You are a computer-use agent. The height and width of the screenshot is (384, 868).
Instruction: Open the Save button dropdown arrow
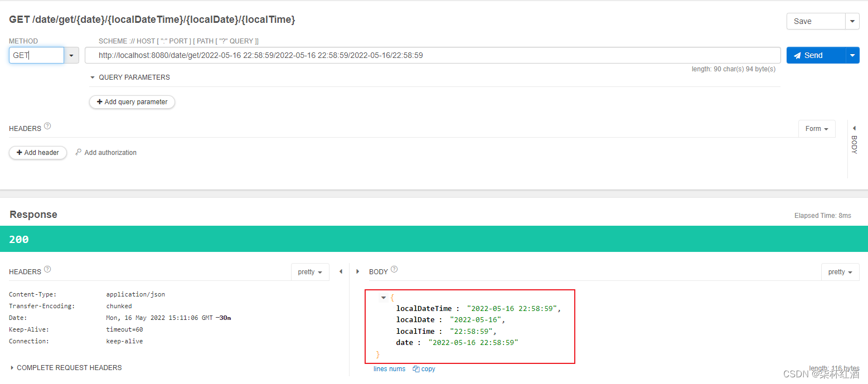[853, 21]
